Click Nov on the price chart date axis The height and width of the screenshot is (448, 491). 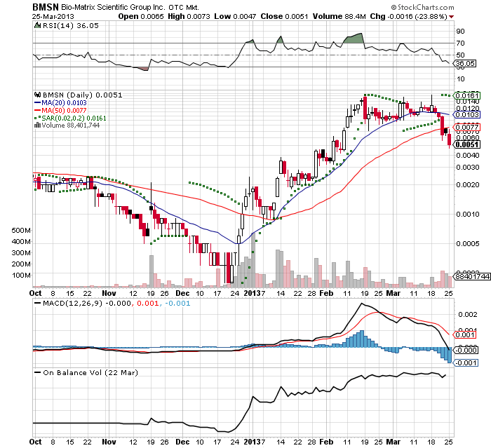coord(109,293)
